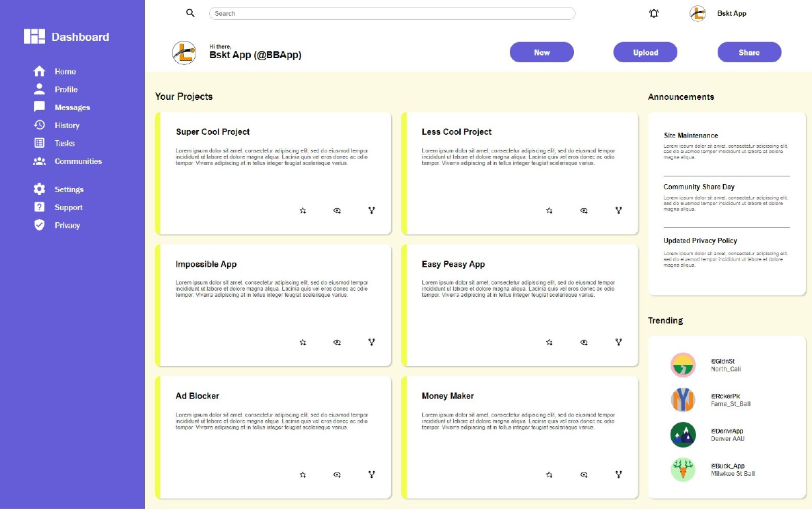The height and width of the screenshot is (517, 812).
Task: Click the notification bell icon
Action: click(654, 13)
